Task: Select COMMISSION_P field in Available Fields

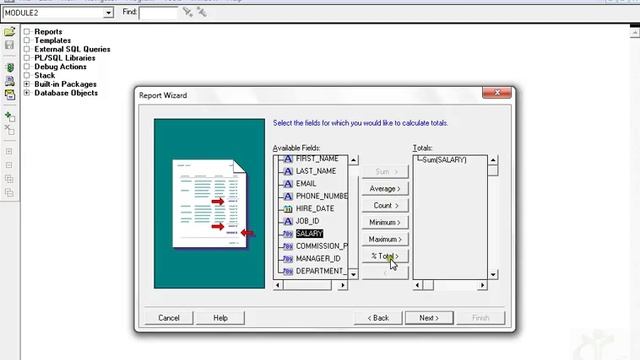Action: tap(322, 246)
